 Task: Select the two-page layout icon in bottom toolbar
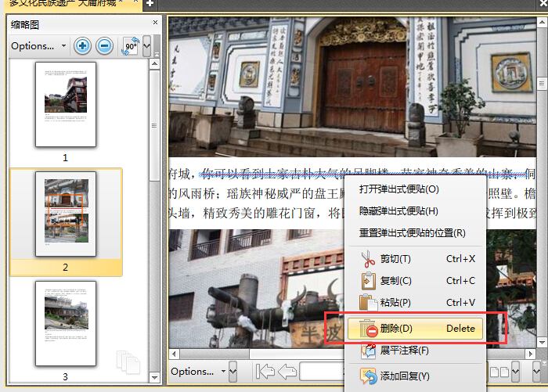499,372
